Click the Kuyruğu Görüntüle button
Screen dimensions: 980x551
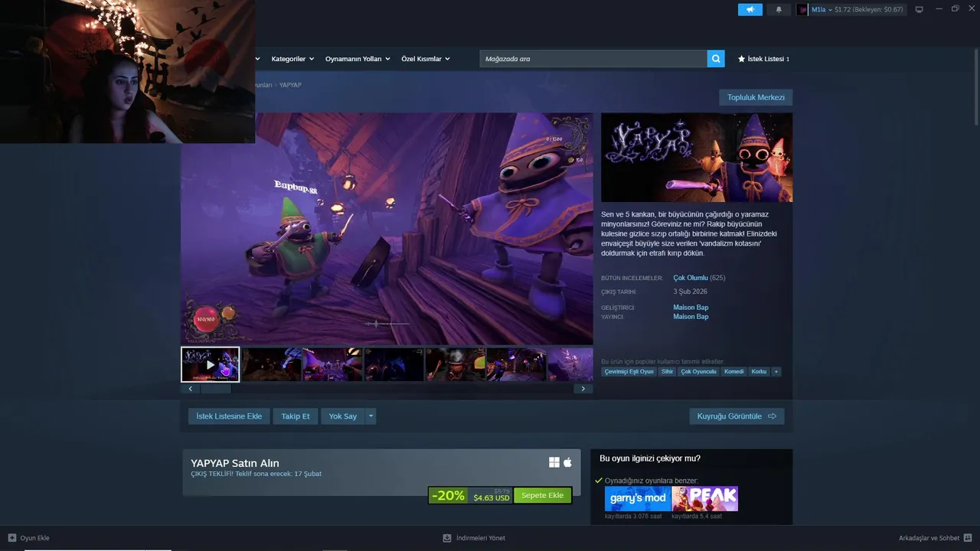737,416
